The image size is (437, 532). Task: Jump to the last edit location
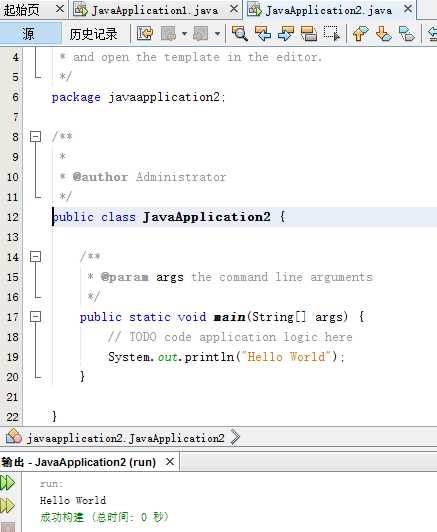145,33
